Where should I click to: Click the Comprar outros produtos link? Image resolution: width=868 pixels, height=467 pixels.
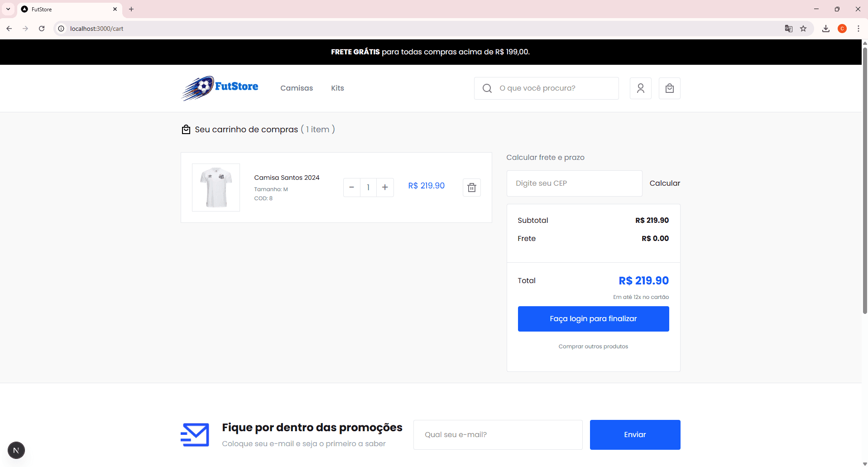coord(593,346)
